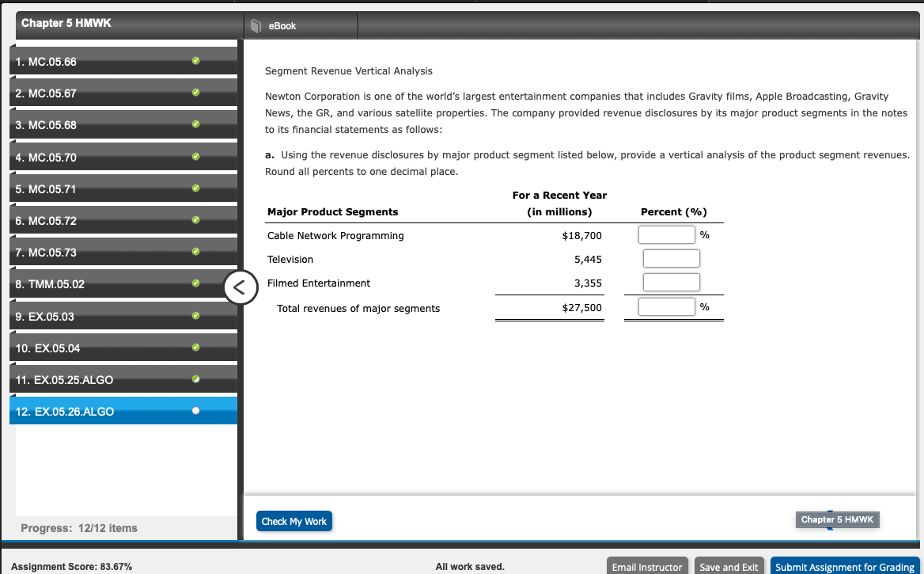Click Total revenues percent input field
Viewport: 924px width, 574px height.
click(x=666, y=306)
